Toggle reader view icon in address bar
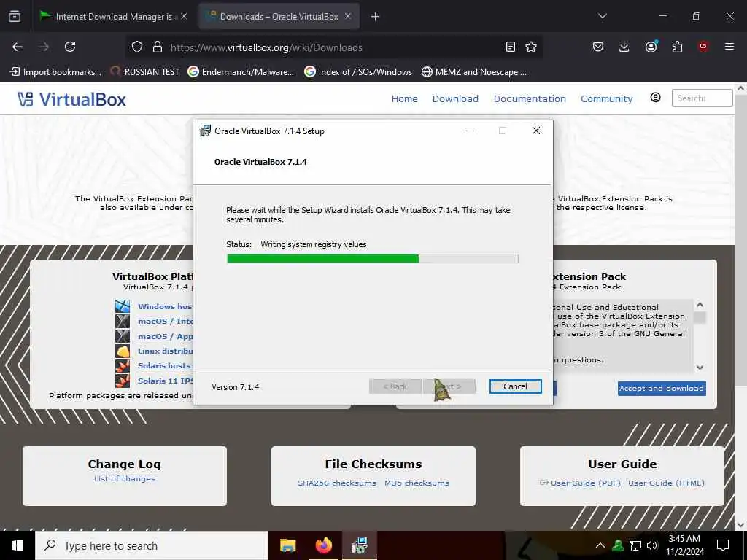This screenshot has height=560, width=747. pos(510,47)
